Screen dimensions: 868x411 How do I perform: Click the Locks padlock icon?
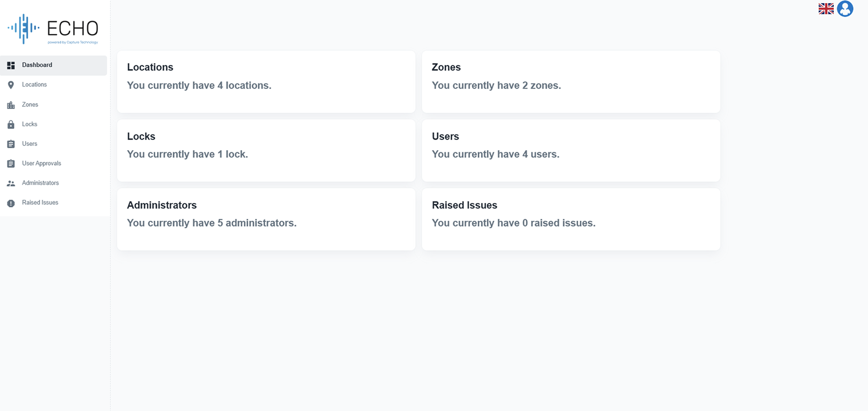click(x=11, y=125)
